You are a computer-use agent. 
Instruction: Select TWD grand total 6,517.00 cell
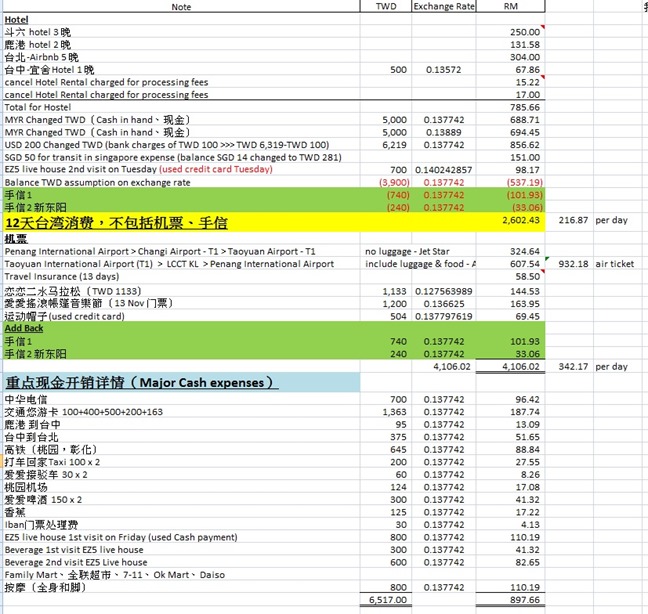(x=387, y=600)
